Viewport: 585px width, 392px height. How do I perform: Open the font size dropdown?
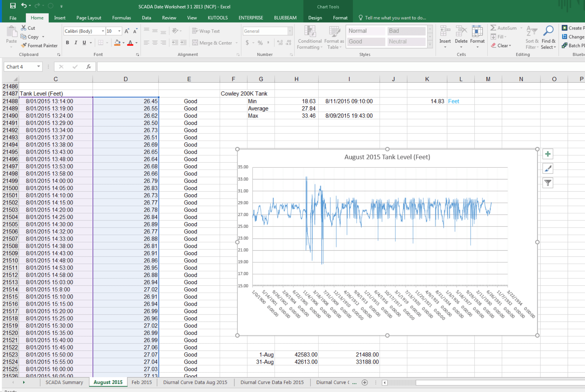coord(119,31)
